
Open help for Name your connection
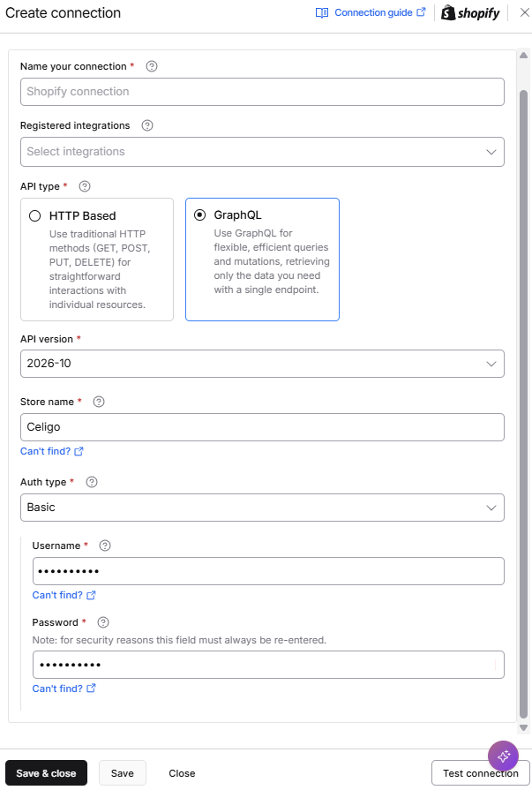tap(151, 66)
